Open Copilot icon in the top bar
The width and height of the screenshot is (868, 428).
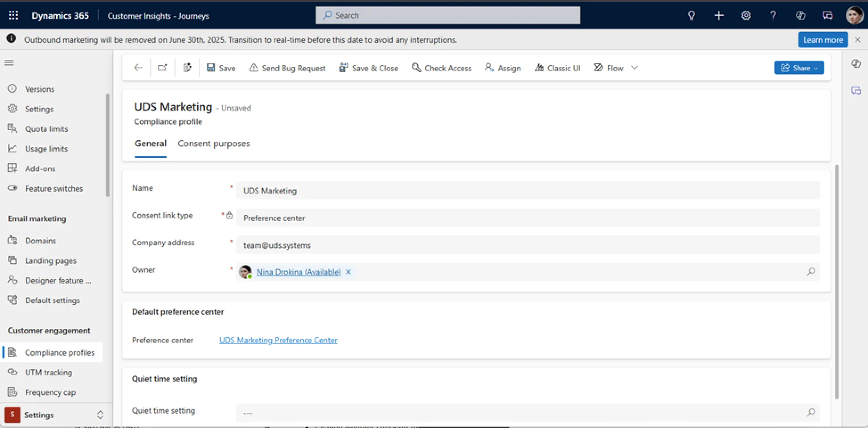[800, 16]
